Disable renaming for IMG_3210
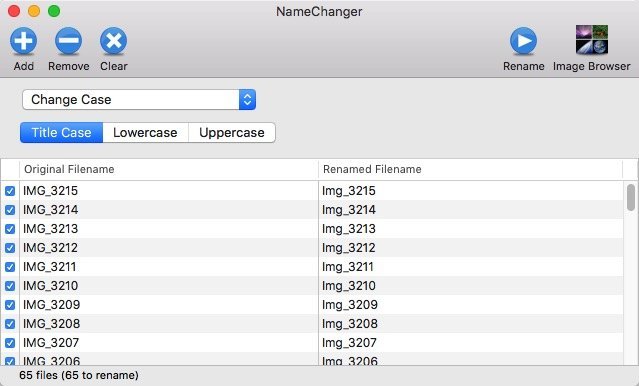Viewport: 639px width, 386px height. 10,286
